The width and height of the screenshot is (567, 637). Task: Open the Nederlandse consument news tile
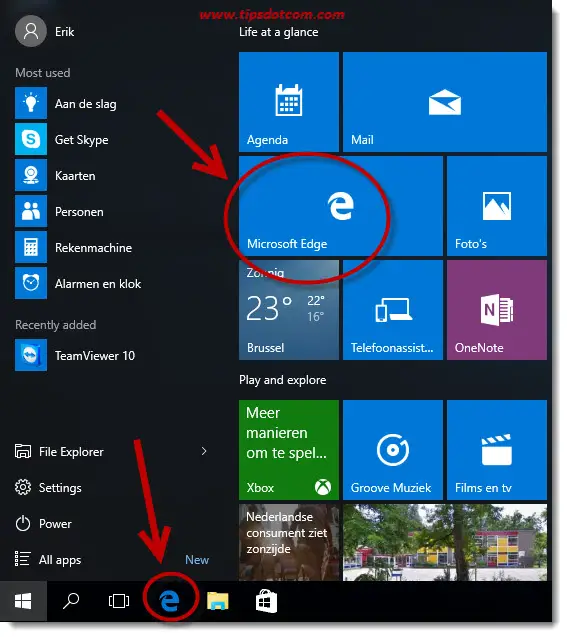click(288, 542)
